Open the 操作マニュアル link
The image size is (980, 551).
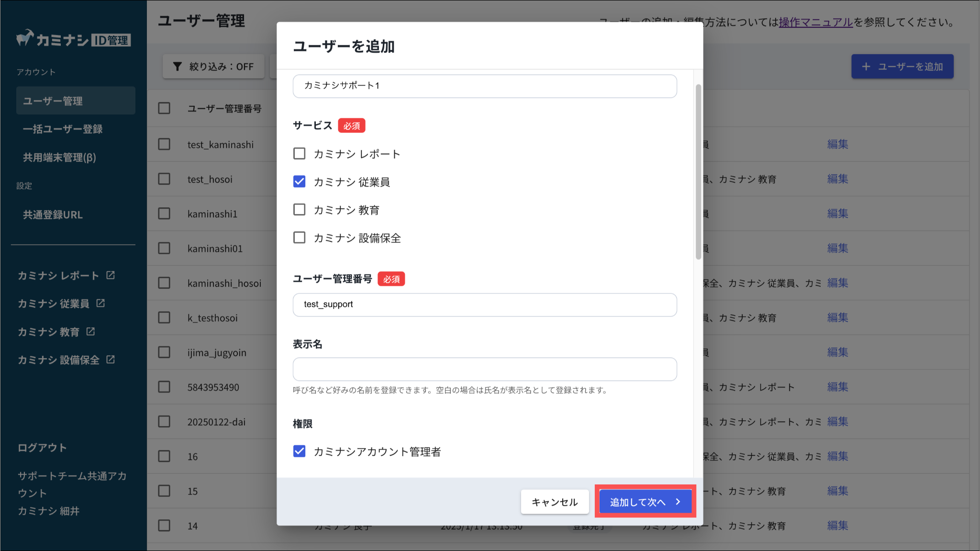tap(816, 22)
